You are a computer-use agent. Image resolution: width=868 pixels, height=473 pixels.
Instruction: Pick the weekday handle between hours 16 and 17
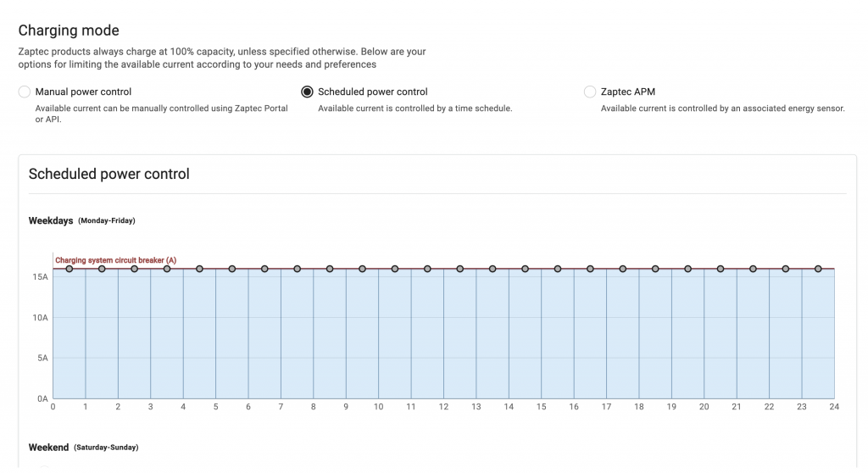(590, 269)
